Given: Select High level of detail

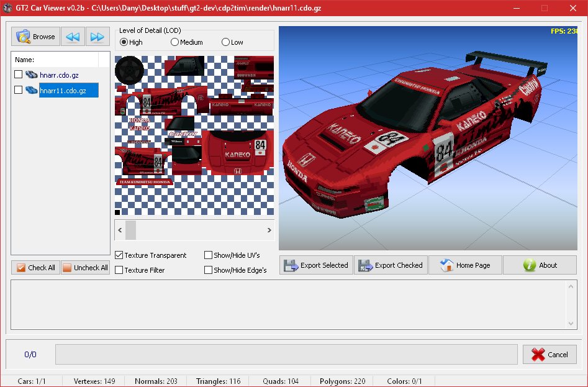Looking at the screenshot, I should tap(131, 42).
